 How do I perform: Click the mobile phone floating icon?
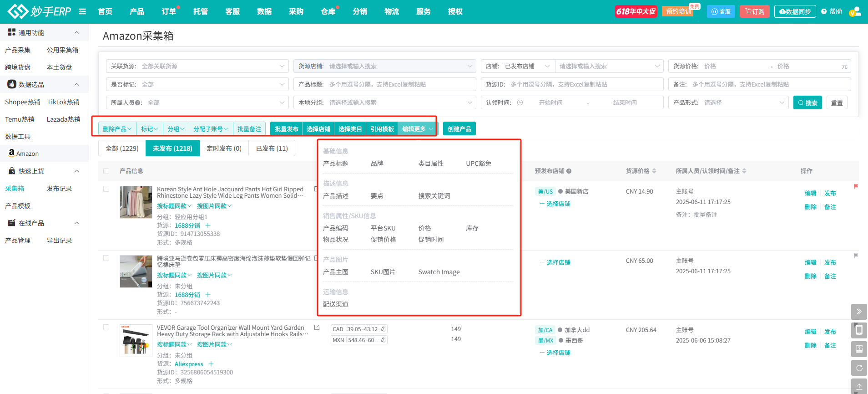point(859,330)
